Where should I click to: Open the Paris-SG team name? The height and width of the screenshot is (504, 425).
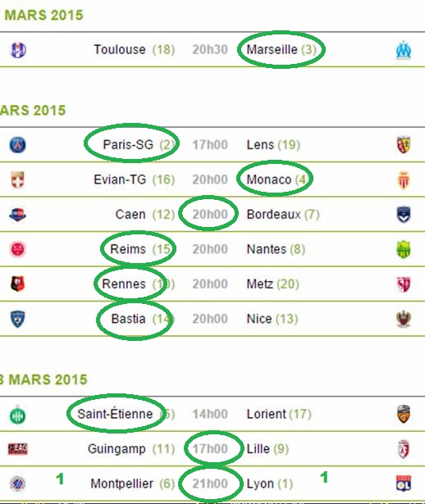(x=128, y=144)
